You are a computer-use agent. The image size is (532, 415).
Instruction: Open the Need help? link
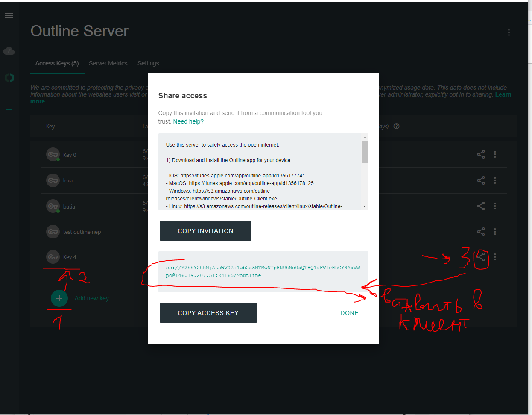coord(188,122)
